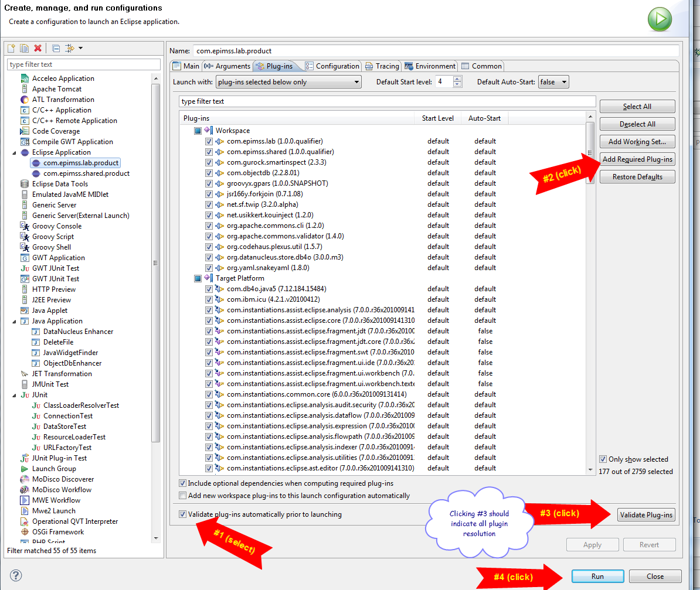Image resolution: width=700 pixels, height=590 pixels.
Task: Toggle Include optional dependencies checkbox
Action: click(182, 483)
